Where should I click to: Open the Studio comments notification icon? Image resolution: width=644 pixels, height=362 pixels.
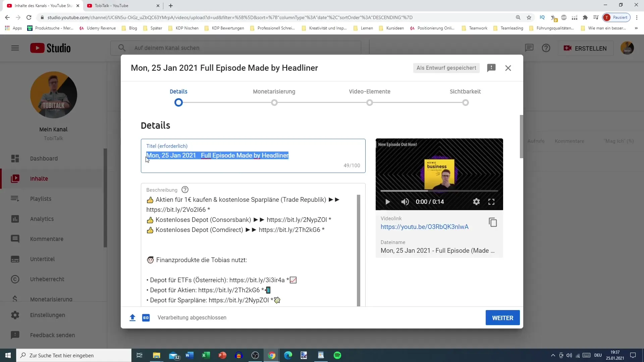click(x=529, y=48)
